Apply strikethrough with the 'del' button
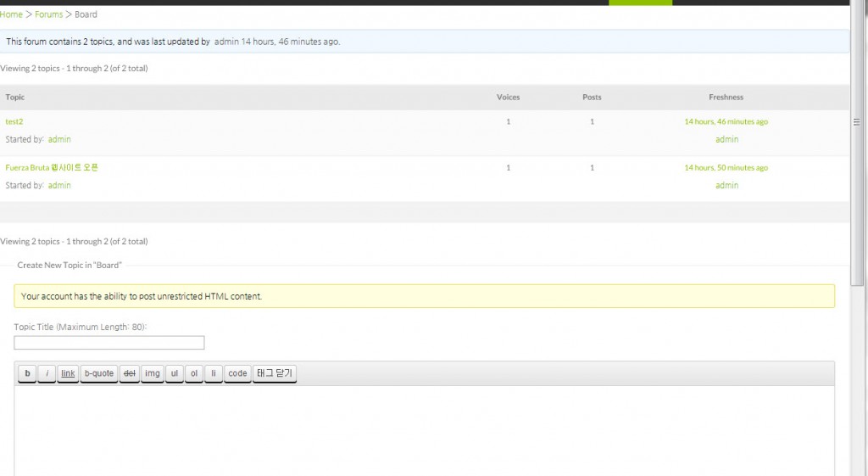Screen dimensions: 868x476 (x=129, y=373)
